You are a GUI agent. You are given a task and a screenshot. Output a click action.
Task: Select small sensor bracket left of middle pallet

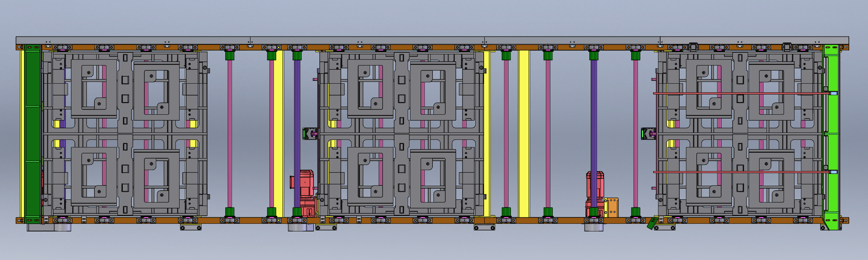point(310,134)
